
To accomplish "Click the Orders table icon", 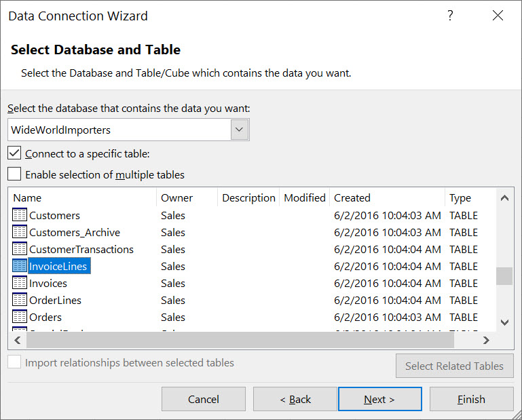I will 20,317.
